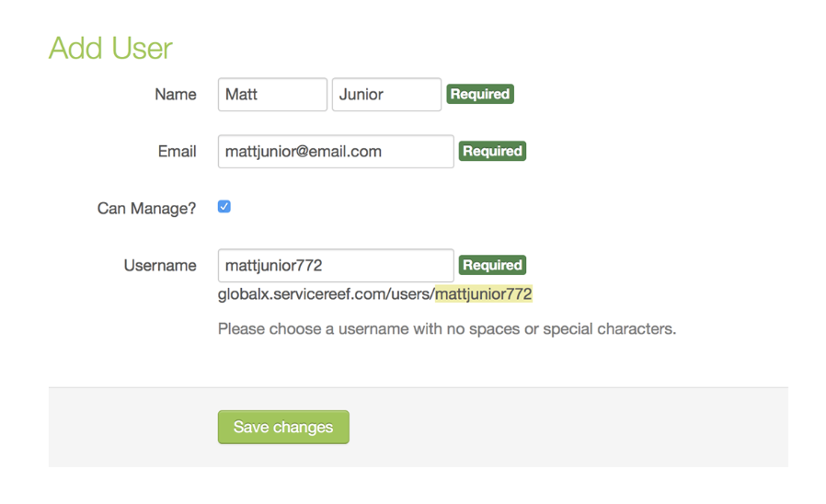Click the Username field label
The height and width of the screenshot is (504, 826).
pos(160,266)
